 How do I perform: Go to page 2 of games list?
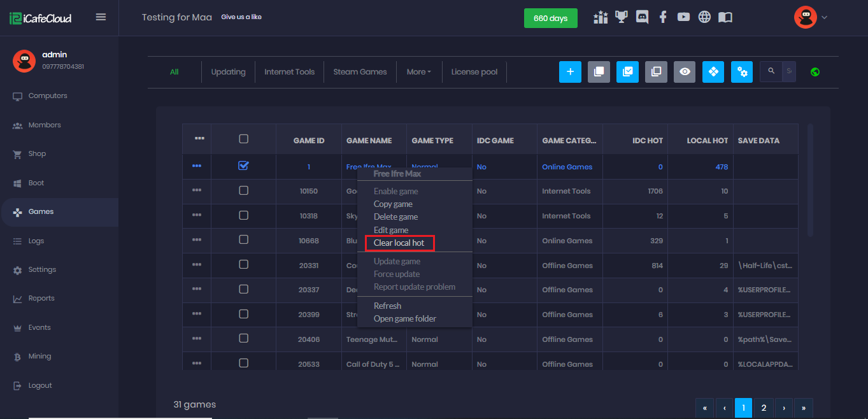pos(763,408)
